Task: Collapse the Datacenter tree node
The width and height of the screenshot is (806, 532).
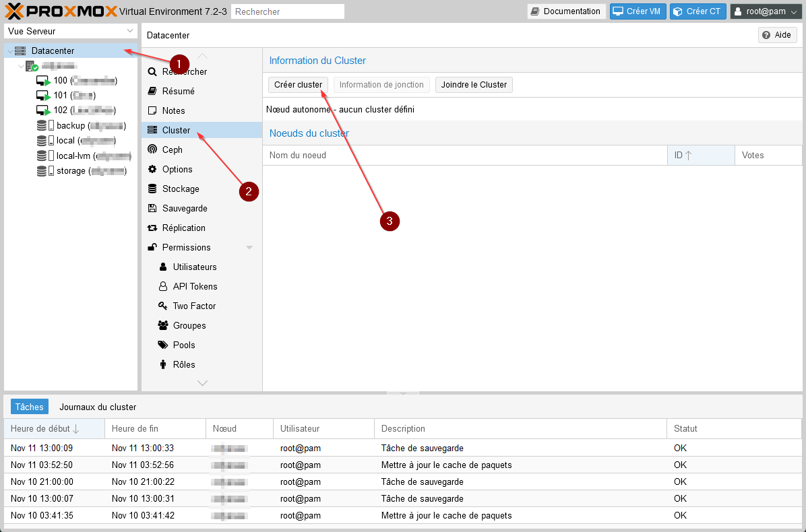Action: click(9, 51)
